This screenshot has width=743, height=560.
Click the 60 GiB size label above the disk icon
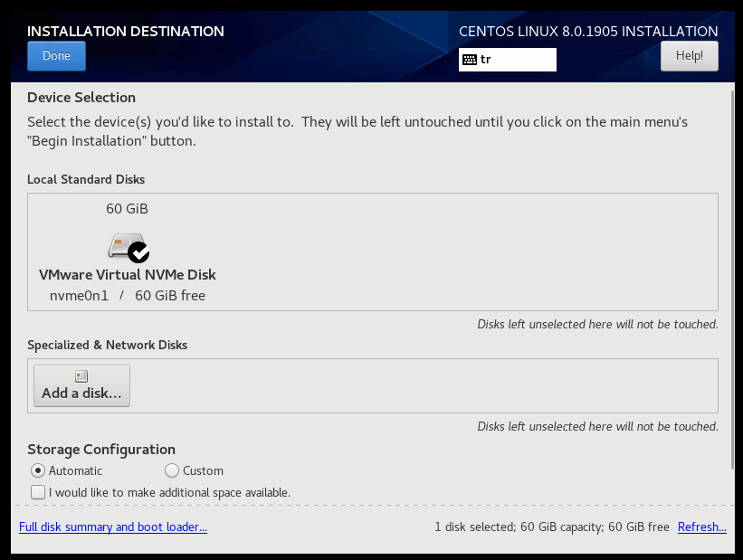click(x=127, y=208)
